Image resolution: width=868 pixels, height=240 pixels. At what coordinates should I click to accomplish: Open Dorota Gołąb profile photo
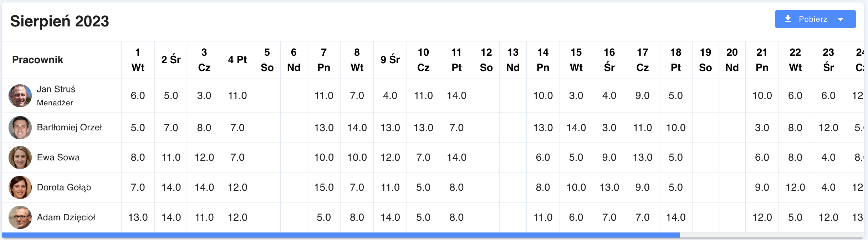(x=20, y=187)
